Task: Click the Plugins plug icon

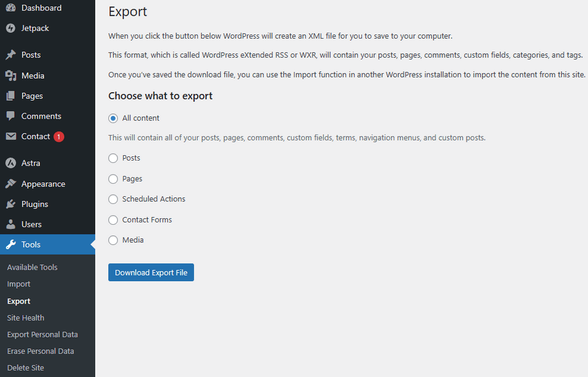Action: [x=11, y=204]
